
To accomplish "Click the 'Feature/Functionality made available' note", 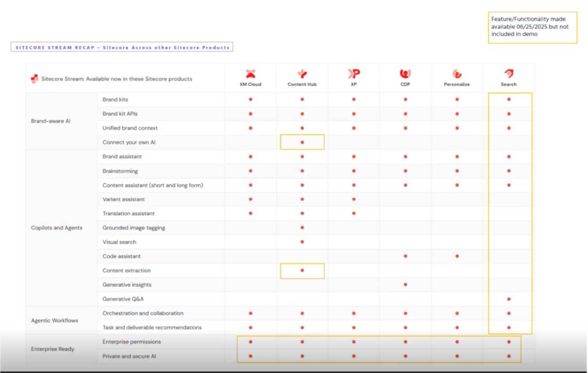I will click(x=532, y=27).
